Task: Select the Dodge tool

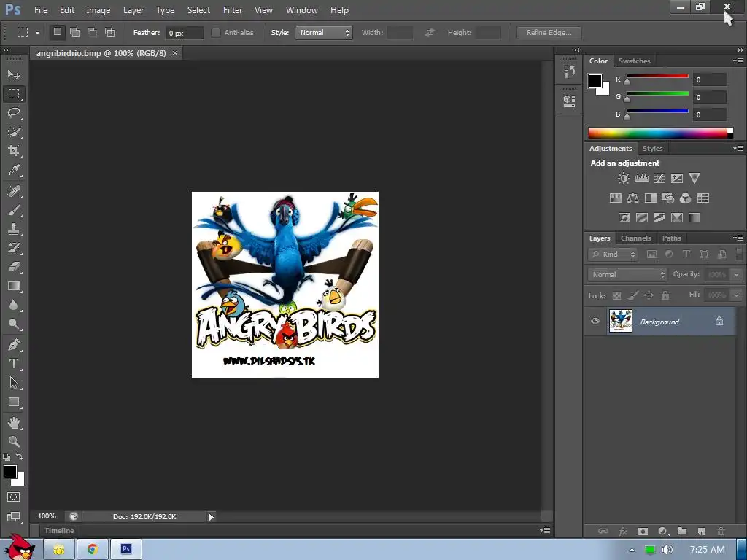Action: coord(14,324)
